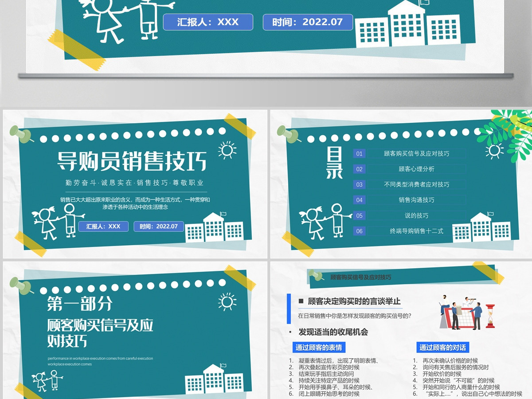Select list item 闭上眼睛开始思考的时候
This screenshot has height=399, width=532.
pyautogui.click(x=329, y=394)
